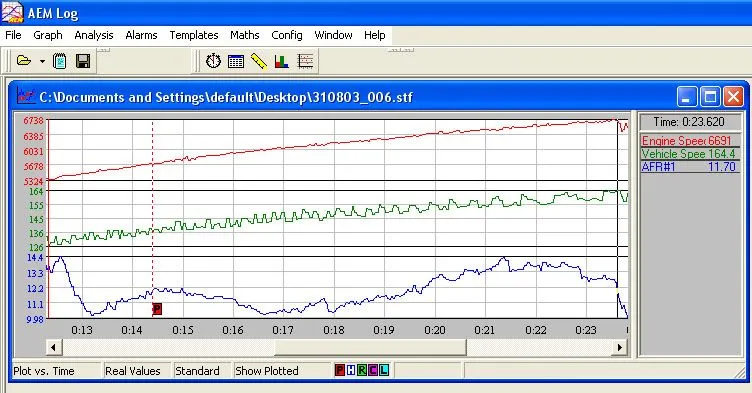Open the Help menu
Viewport: 752px width, 393px height.
375,35
